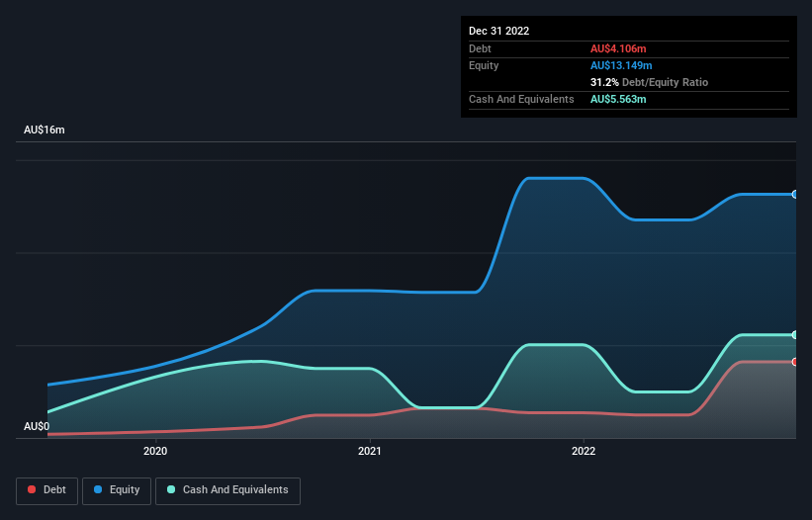Click the blue Equity endpoint marker
This screenshot has width=812, height=520.
coord(795,195)
